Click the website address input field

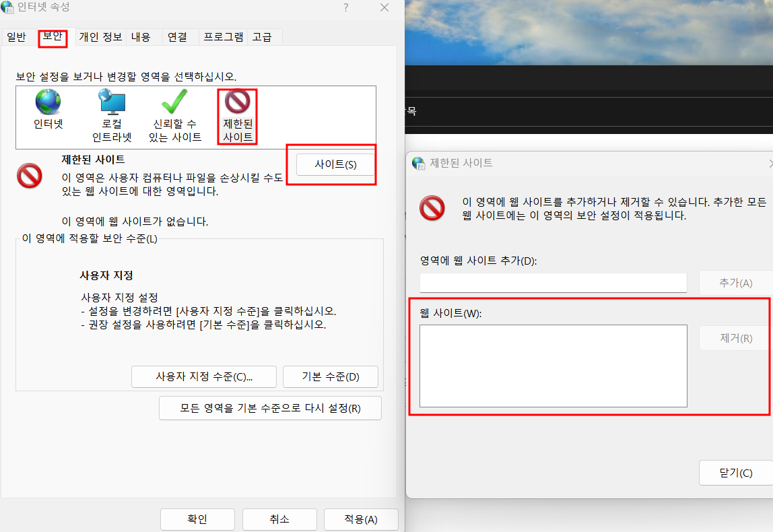(553, 282)
